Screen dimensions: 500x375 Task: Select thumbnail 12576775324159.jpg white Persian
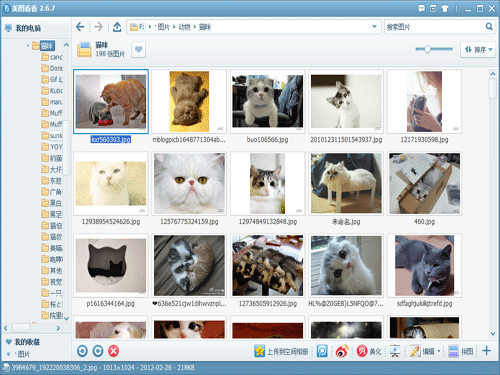(189, 183)
